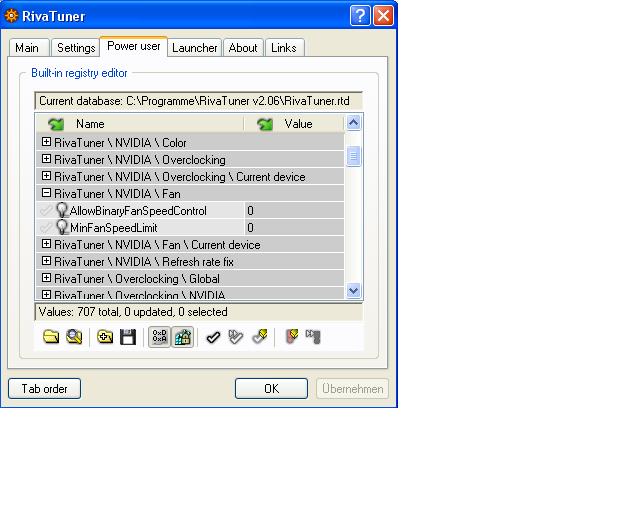Click the black checkmark apply icon
The width and height of the screenshot is (640, 512).
[x=213, y=337]
